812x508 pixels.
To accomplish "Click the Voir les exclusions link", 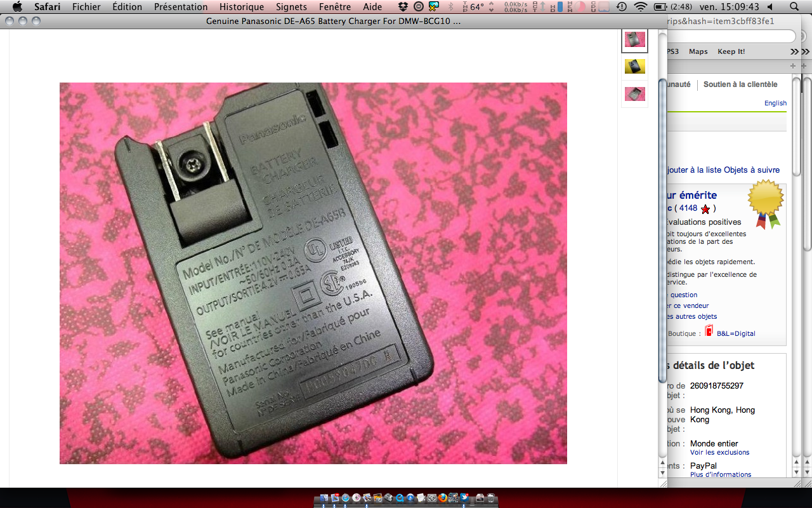I will coord(720,453).
